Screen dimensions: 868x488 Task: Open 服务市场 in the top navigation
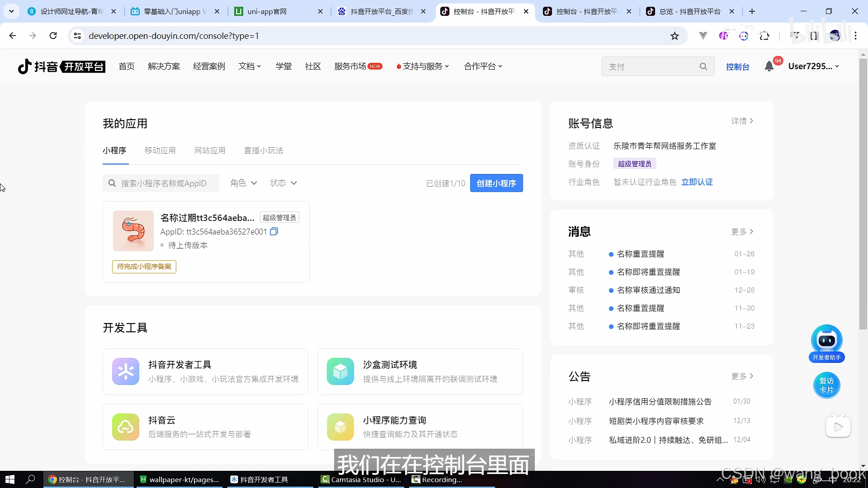pyautogui.click(x=358, y=66)
